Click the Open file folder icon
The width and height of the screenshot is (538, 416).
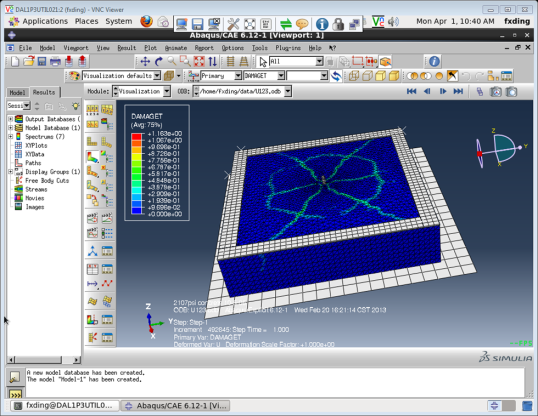[x=29, y=61]
